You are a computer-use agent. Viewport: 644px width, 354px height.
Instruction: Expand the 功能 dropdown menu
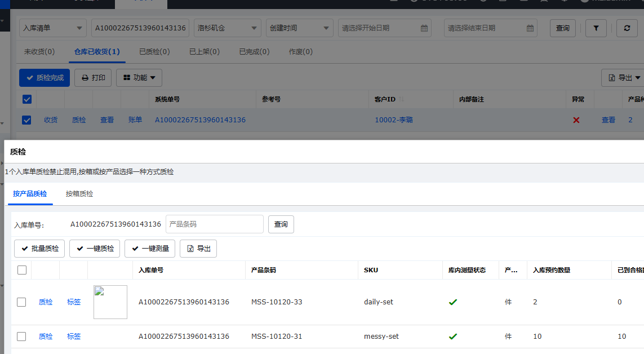tap(139, 78)
